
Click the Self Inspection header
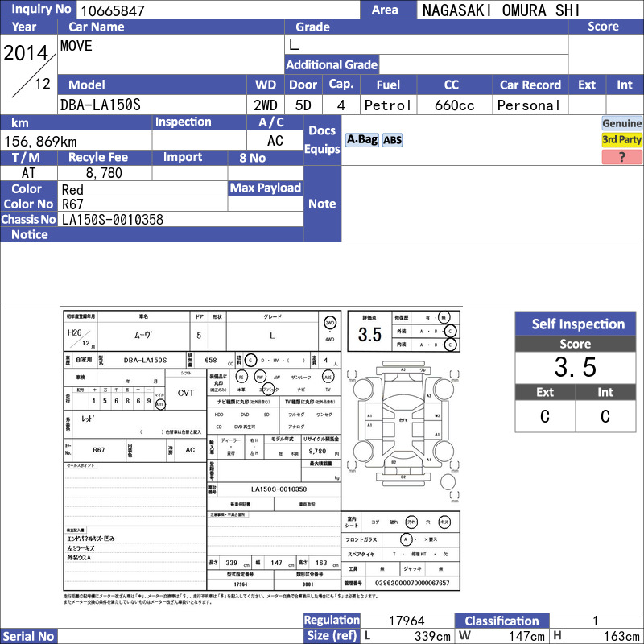tap(576, 324)
